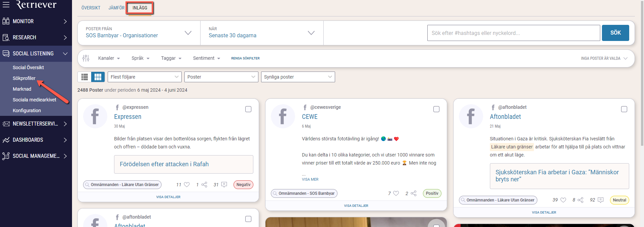The width and height of the screenshot is (644, 227).
Task: Click the page vertical scrollbar
Action: [642, 73]
